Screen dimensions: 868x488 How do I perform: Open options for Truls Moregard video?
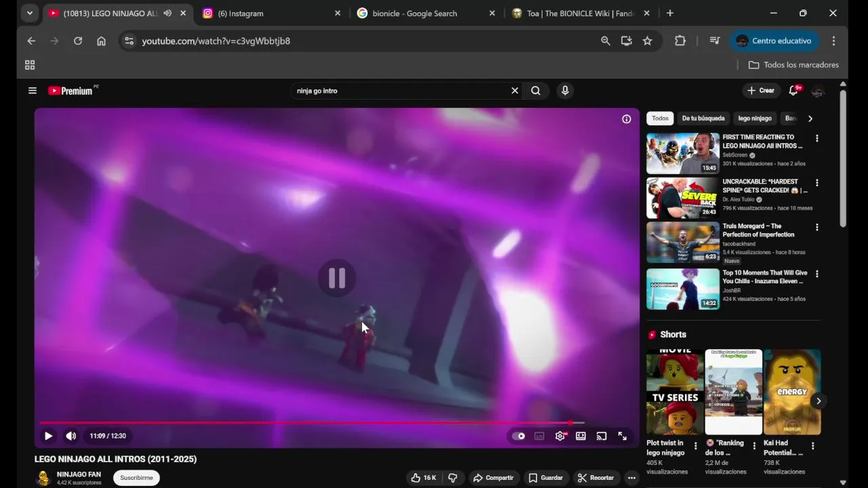(816, 228)
